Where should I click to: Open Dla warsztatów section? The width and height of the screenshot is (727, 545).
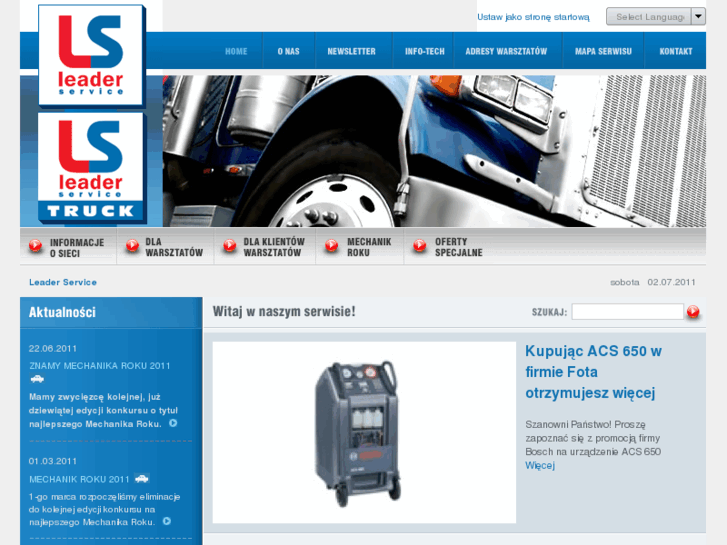click(x=174, y=247)
